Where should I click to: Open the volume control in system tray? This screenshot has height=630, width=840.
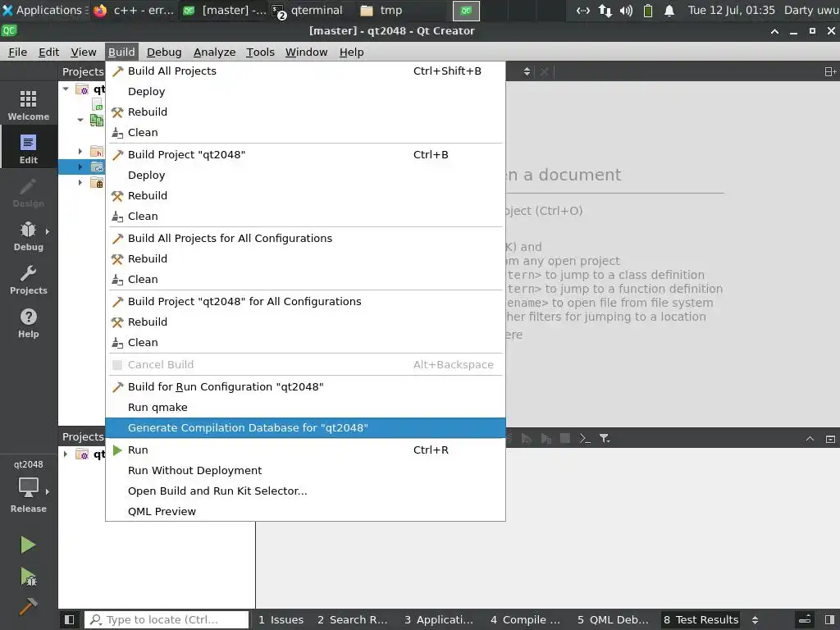tap(626, 10)
